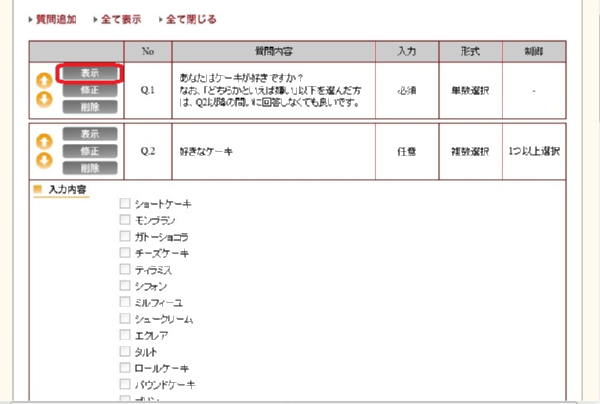Click the down arrow icon for Q.1
This screenshot has height=404, width=600.
44,99
